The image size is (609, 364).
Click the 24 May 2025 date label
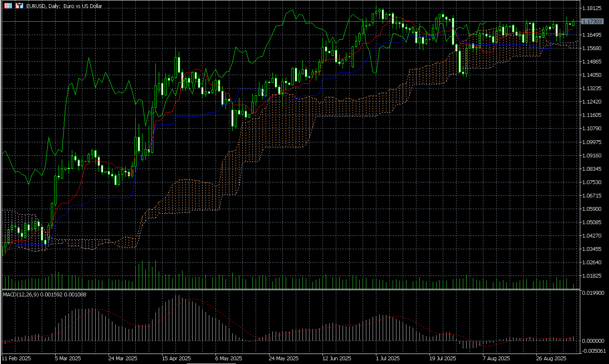tap(284, 359)
